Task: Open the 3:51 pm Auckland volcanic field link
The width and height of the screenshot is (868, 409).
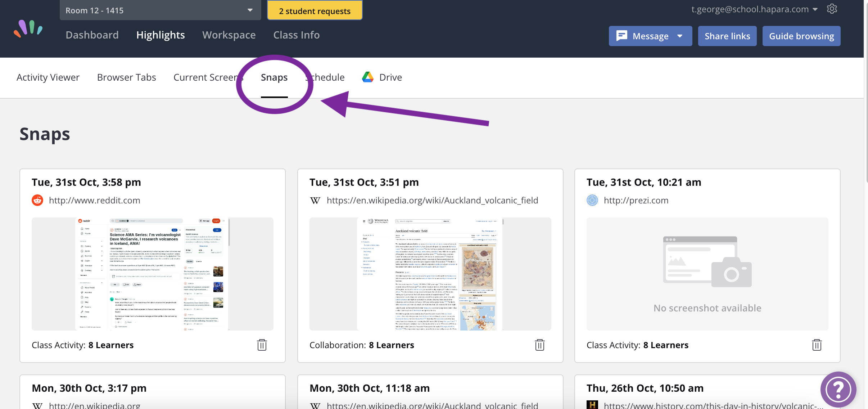Action: click(x=433, y=200)
